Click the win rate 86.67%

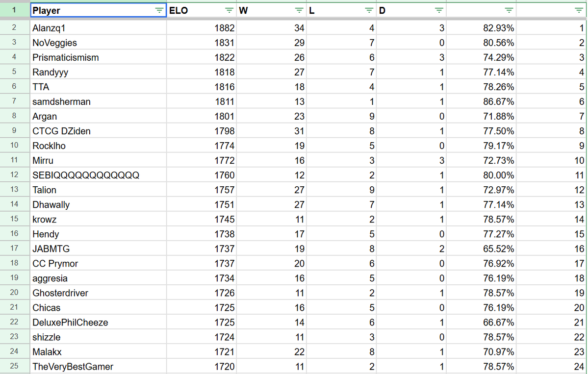click(x=481, y=101)
